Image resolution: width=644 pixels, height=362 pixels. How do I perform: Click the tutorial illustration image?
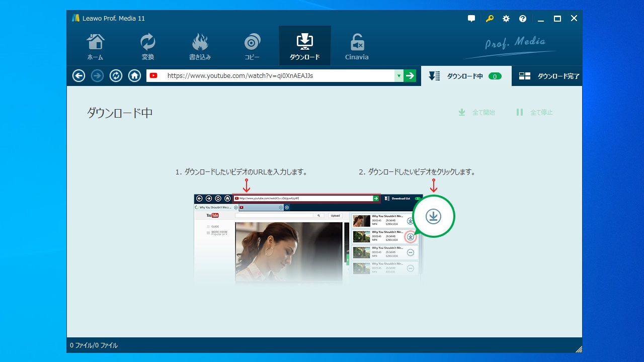point(325,240)
